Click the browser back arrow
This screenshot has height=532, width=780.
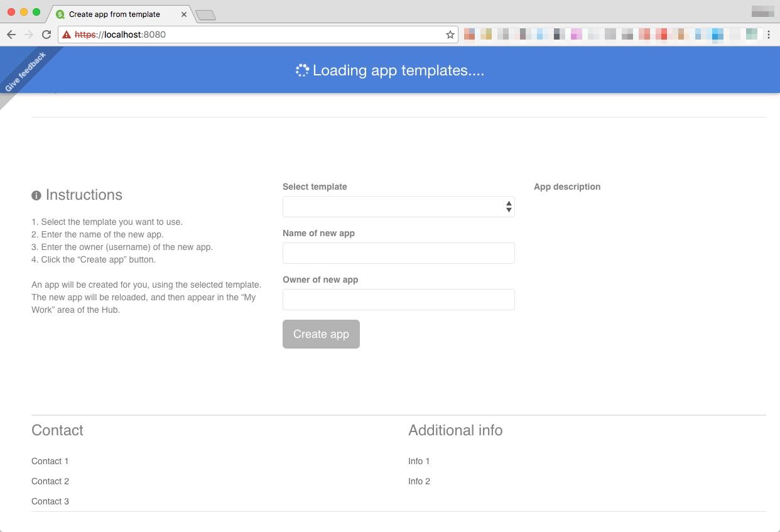11,35
